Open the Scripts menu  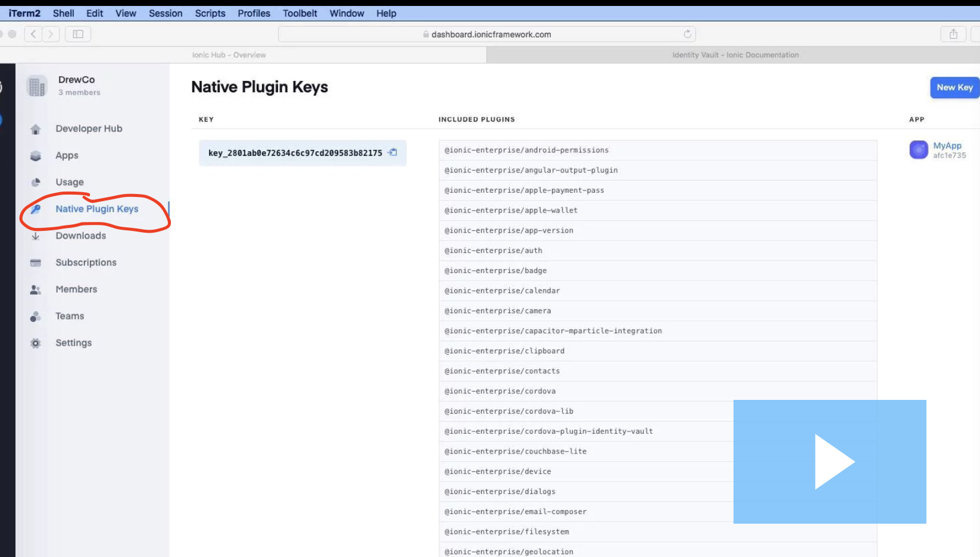click(x=210, y=13)
